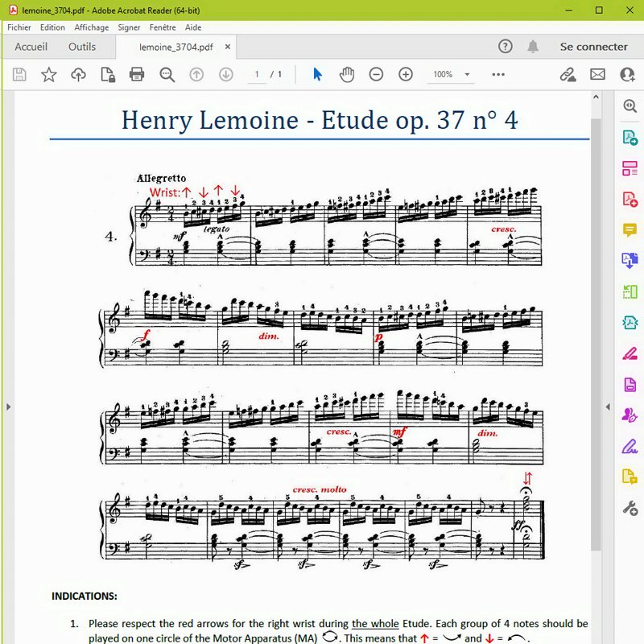Open the Affichage menu
The image size is (644, 644).
point(91,27)
